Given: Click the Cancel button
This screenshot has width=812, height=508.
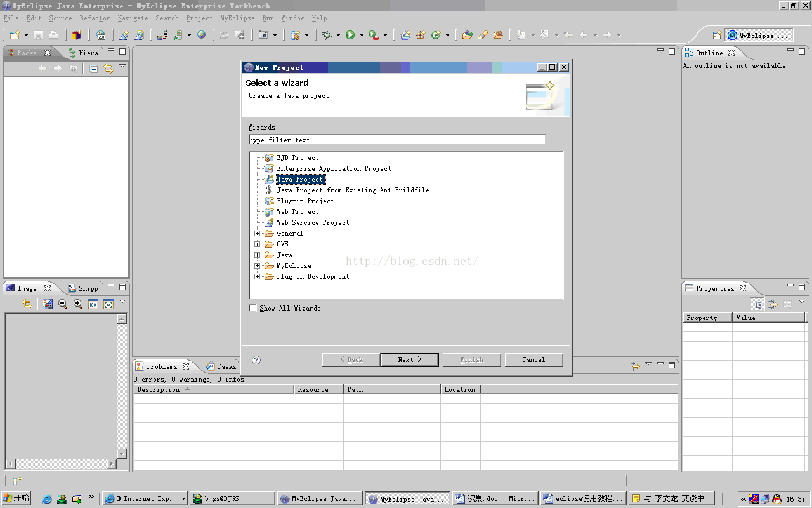Looking at the screenshot, I should point(534,359).
